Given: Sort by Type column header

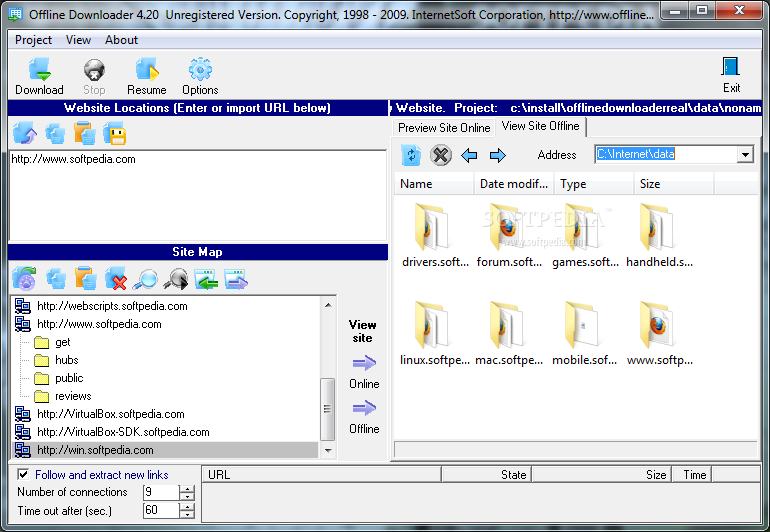Looking at the screenshot, I should point(594,184).
